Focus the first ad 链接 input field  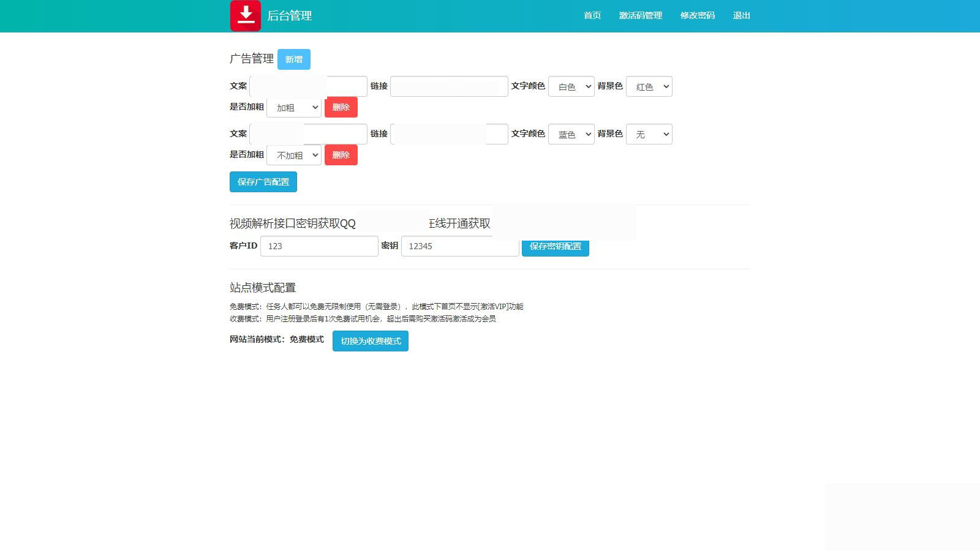pos(449,86)
